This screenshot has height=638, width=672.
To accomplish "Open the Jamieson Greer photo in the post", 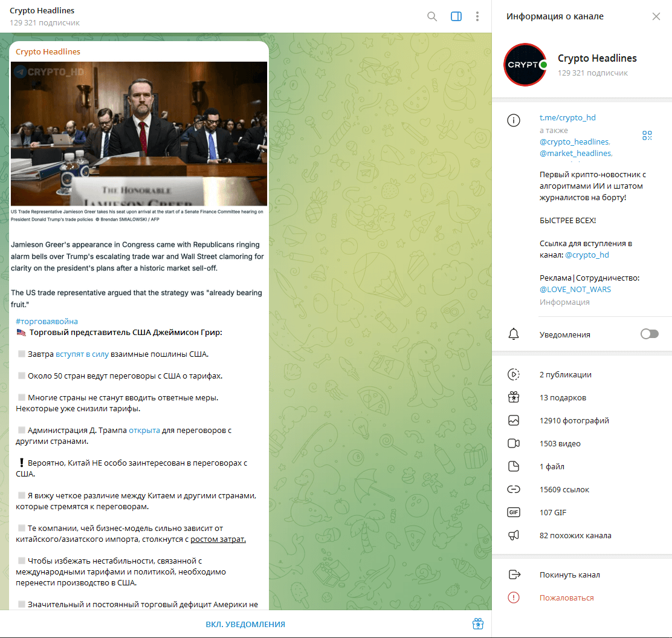I will 139,134.
